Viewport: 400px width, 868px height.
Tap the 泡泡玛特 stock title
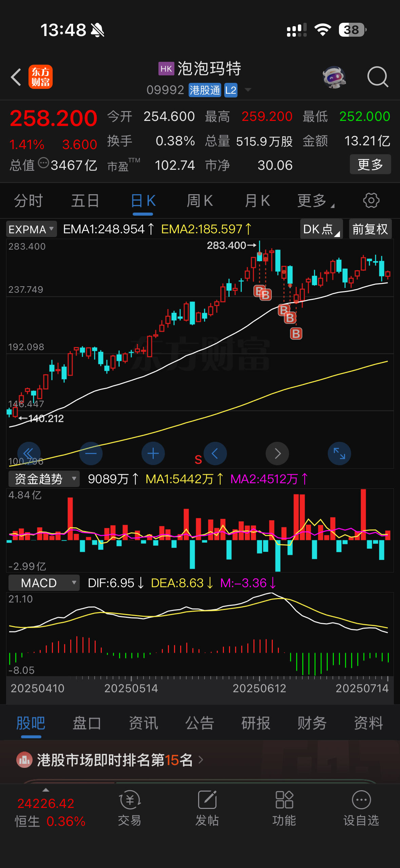pos(209,69)
